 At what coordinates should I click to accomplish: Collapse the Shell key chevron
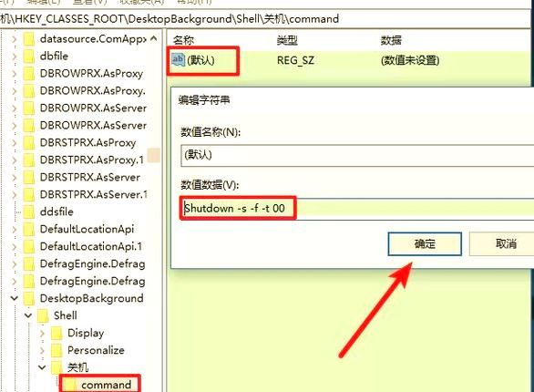click(28, 315)
